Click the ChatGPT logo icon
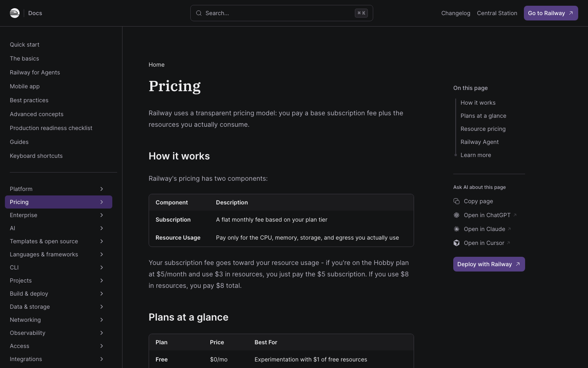 [457, 215]
